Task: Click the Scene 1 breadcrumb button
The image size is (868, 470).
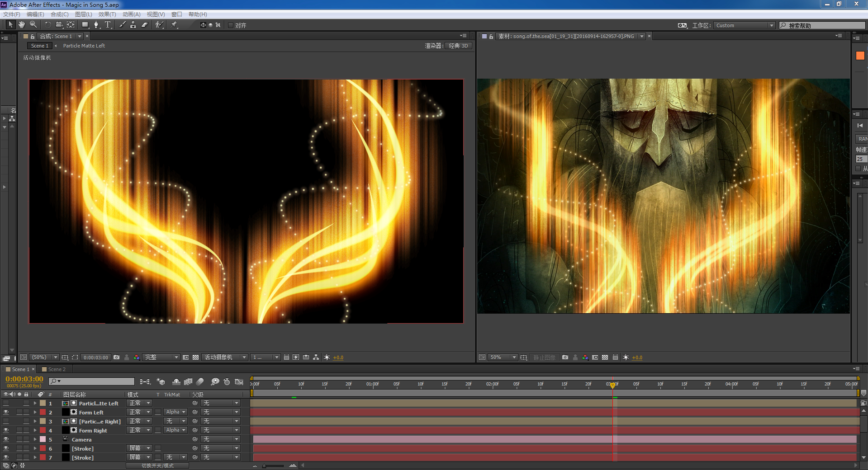Action: pos(40,46)
